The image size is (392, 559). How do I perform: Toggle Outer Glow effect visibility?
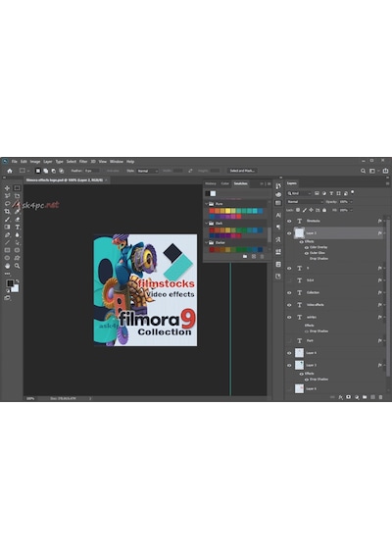306,253
